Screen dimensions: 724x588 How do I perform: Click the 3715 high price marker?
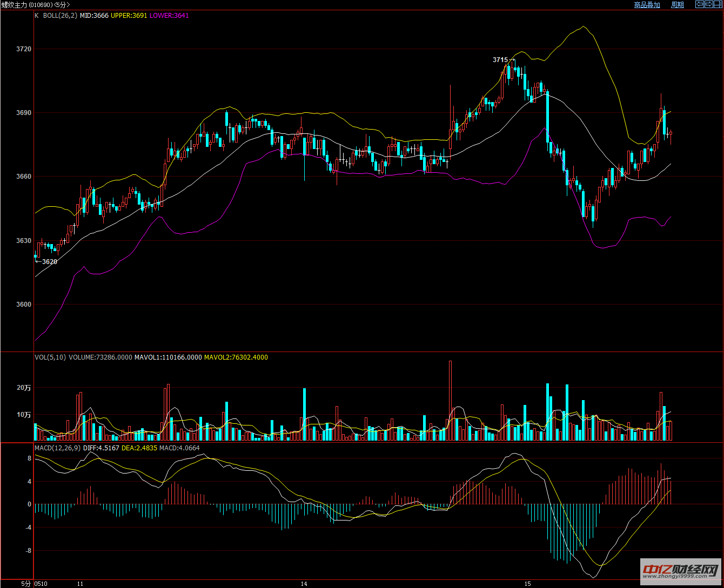(x=500, y=60)
